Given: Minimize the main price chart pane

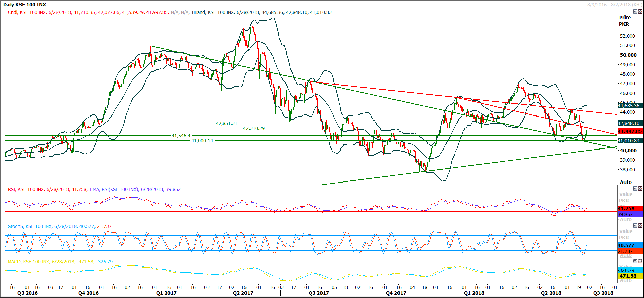Looking at the screenshot, I should pyautogui.click(x=635, y=11).
